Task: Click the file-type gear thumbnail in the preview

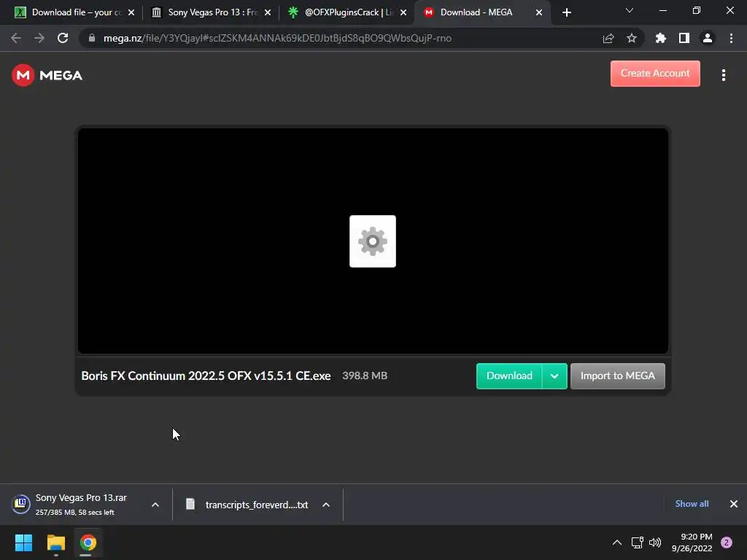Action: [x=373, y=241]
